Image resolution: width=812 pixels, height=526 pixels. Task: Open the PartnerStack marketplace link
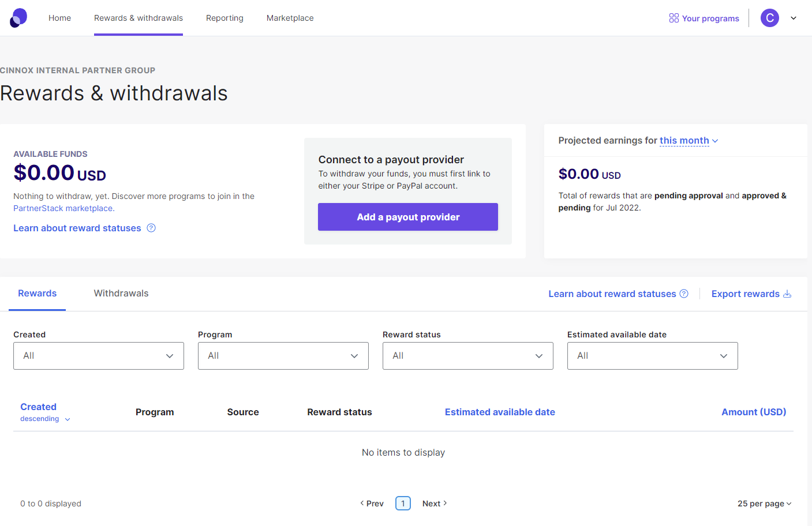point(63,208)
